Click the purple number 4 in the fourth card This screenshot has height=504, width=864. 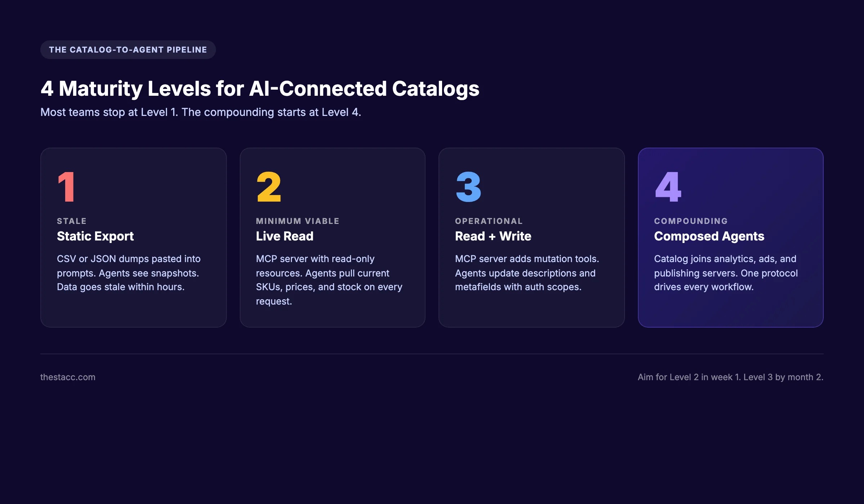coord(668,186)
